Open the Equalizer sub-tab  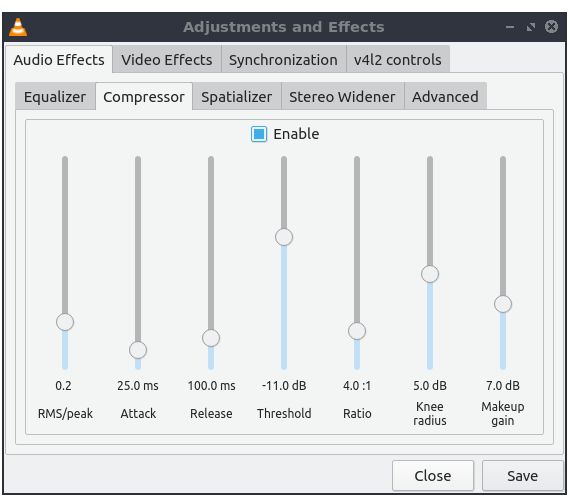tap(55, 97)
